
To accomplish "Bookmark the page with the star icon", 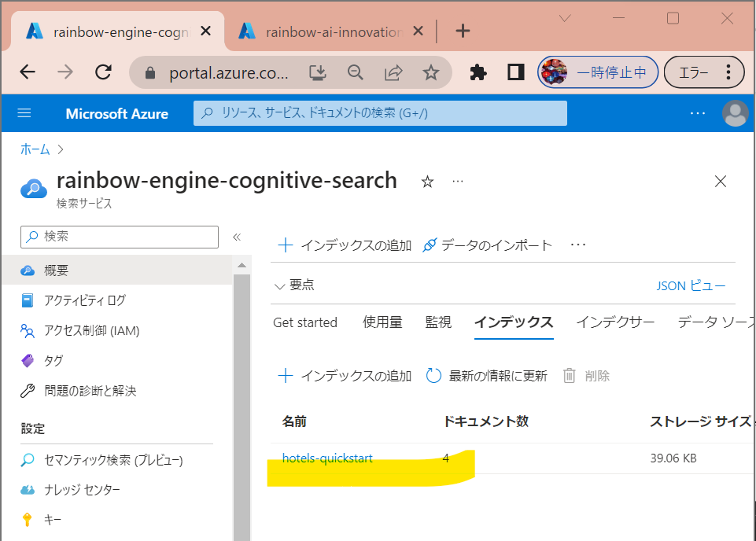I will (x=430, y=73).
